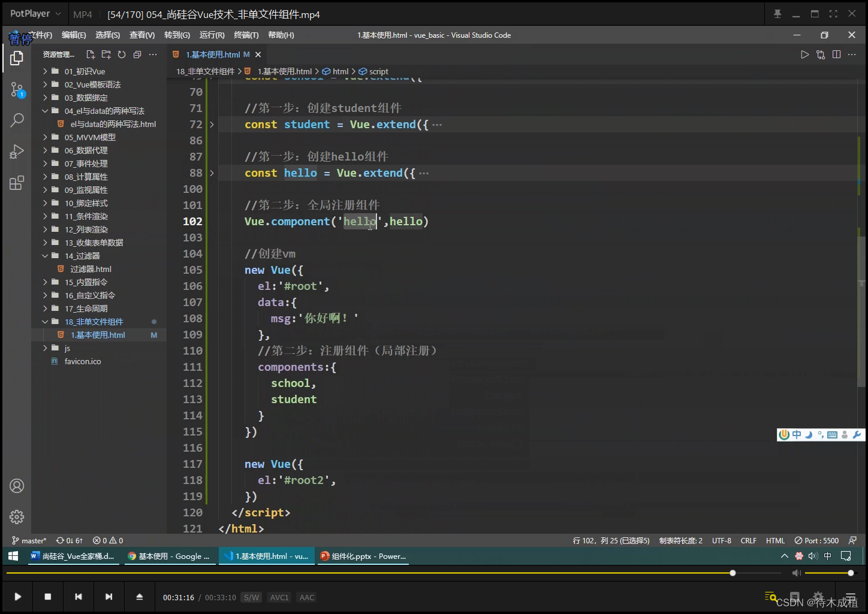The width and height of the screenshot is (868, 614).
Task: Change the CRLF line ending setting
Action: pos(748,540)
